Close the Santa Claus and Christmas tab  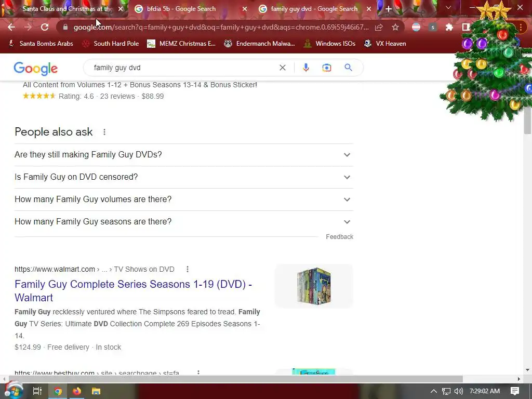point(121,9)
